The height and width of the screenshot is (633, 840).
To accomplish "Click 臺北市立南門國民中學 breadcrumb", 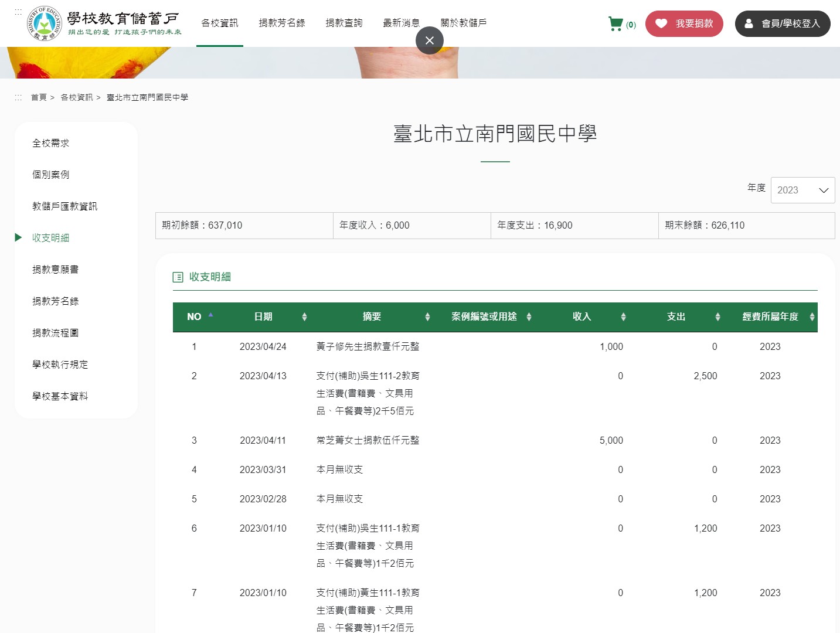I will (x=147, y=97).
